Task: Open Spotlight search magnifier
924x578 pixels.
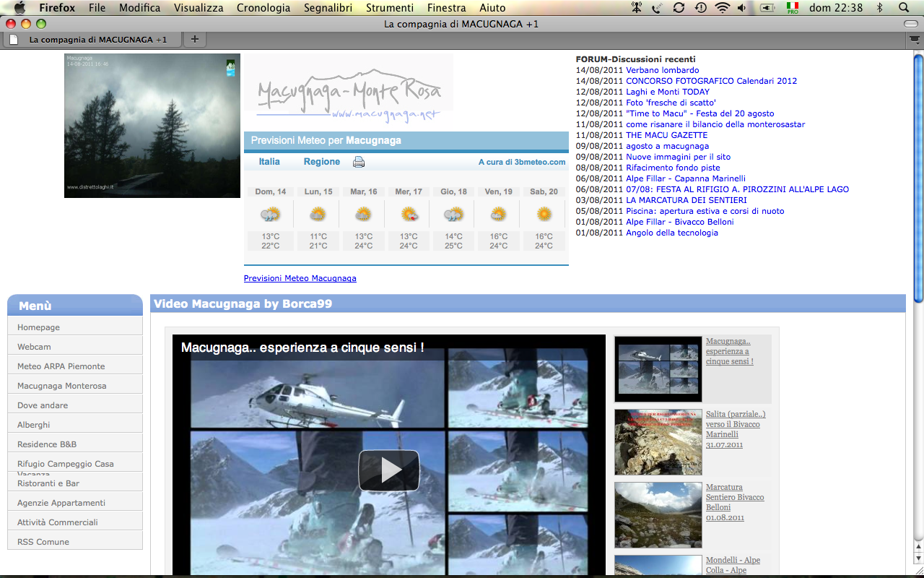Action: (903, 8)
